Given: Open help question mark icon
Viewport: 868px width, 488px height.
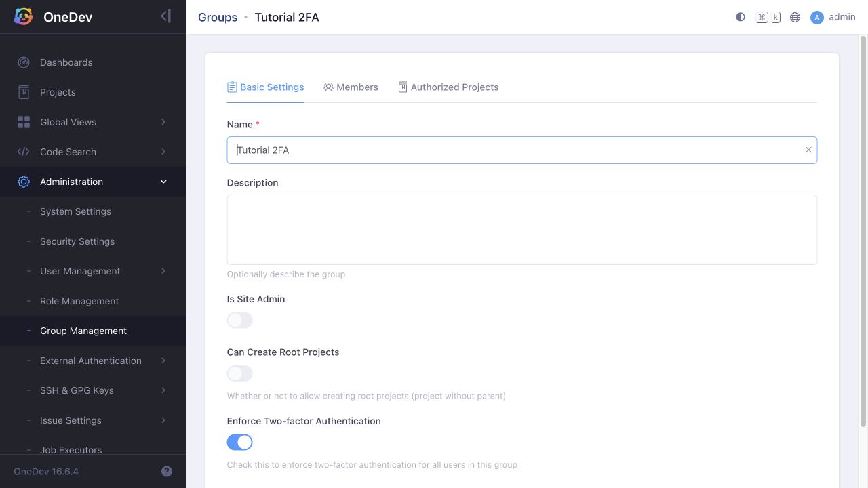Looking at the screenshot, I should click(x=167, y=471).
